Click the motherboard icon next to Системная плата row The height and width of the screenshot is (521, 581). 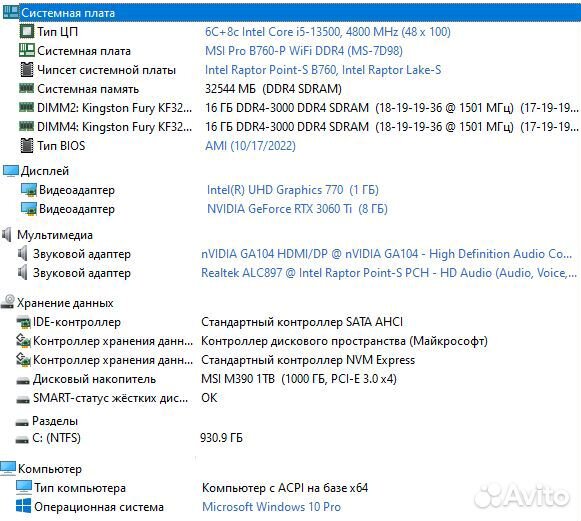tap(27, 50)
